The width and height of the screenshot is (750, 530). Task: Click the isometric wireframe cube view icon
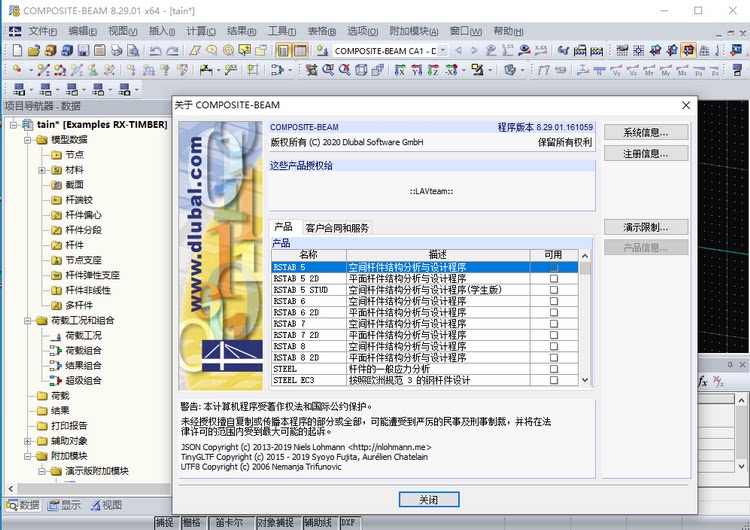361,70
